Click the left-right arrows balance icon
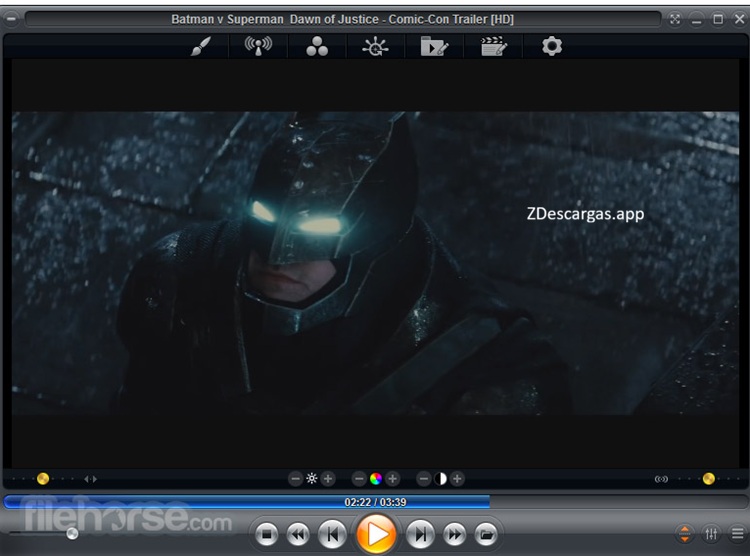Screen dimensions: 750x556 90,479
